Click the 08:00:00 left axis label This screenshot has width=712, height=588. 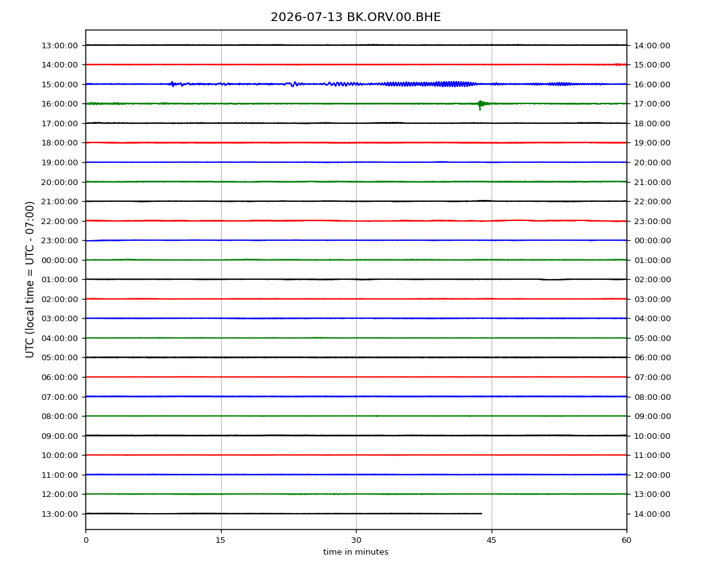(59, 417)
